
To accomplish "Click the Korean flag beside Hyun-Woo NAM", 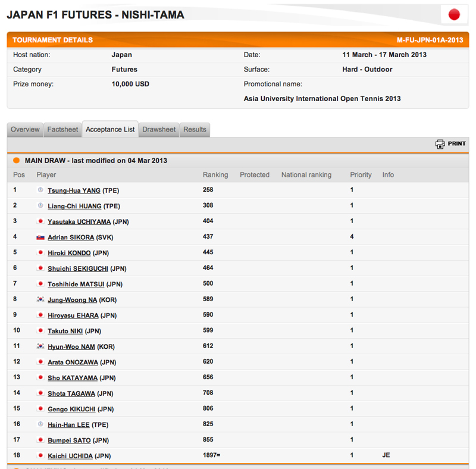I will point(40,346).
